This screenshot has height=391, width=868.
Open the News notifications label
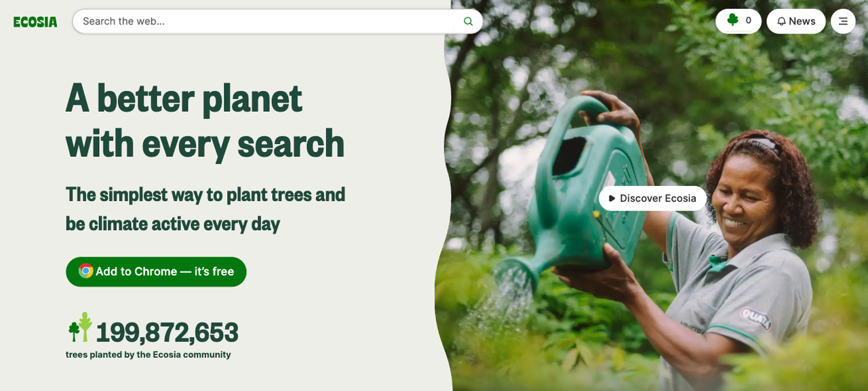tap(802, 21)
